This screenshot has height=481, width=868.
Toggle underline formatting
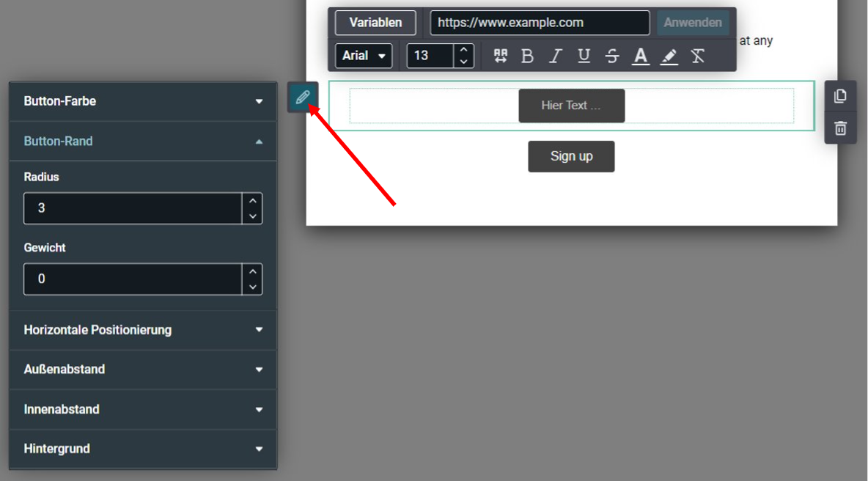584,56
